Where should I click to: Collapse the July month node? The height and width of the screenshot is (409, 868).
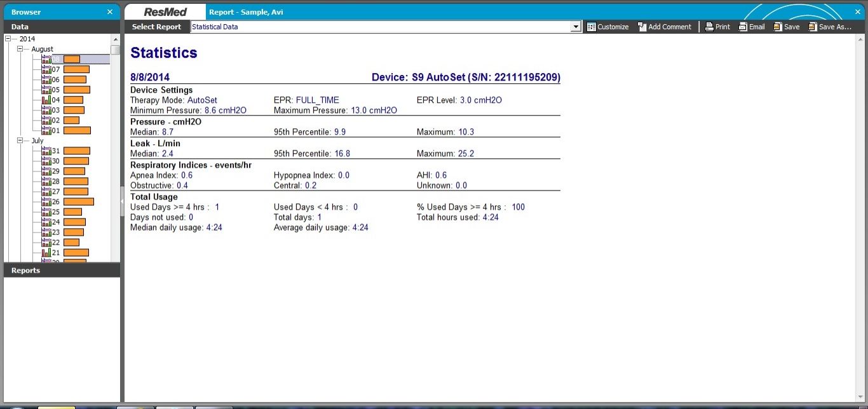20,140
